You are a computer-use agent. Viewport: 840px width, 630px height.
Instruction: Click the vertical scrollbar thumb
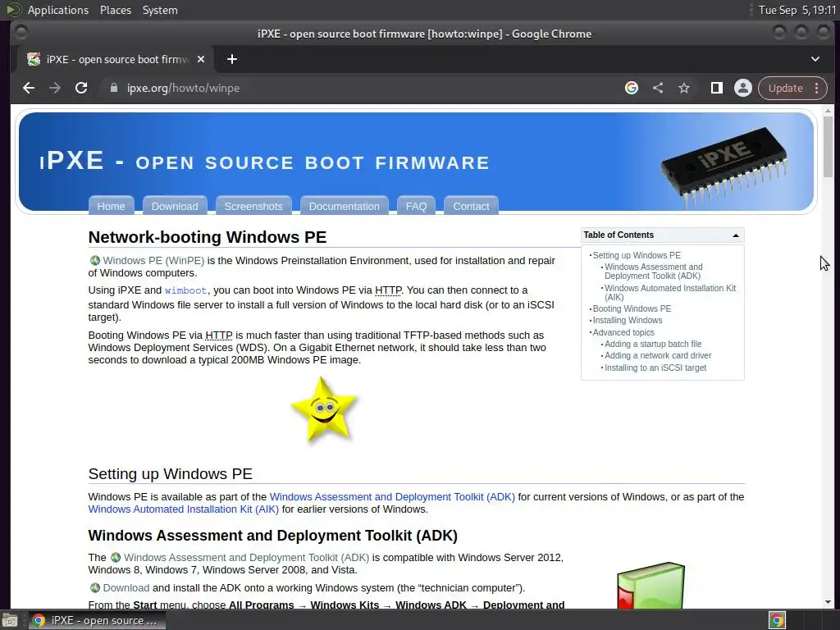(828, 146)
